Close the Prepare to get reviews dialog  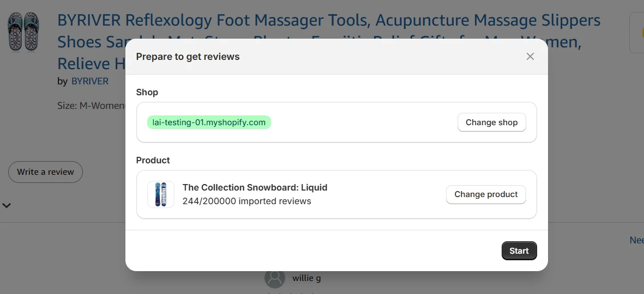[x=530, y=57]
